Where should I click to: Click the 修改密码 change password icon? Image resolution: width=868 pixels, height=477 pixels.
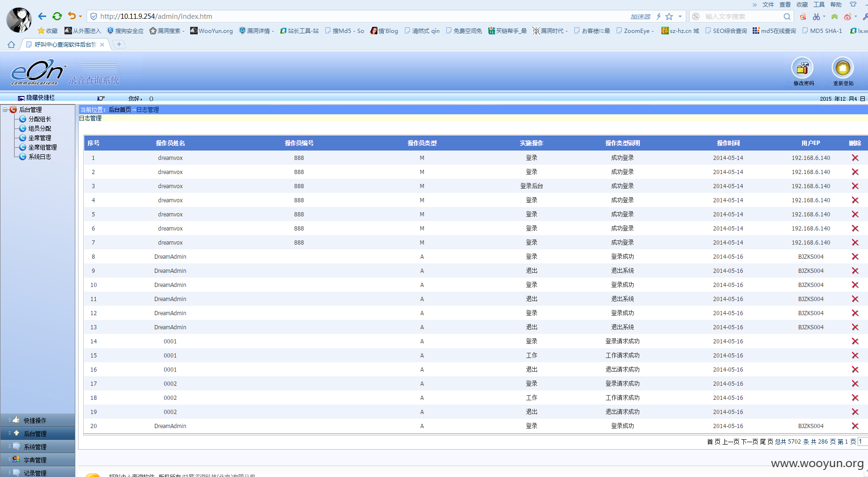[x=803, y=69]
